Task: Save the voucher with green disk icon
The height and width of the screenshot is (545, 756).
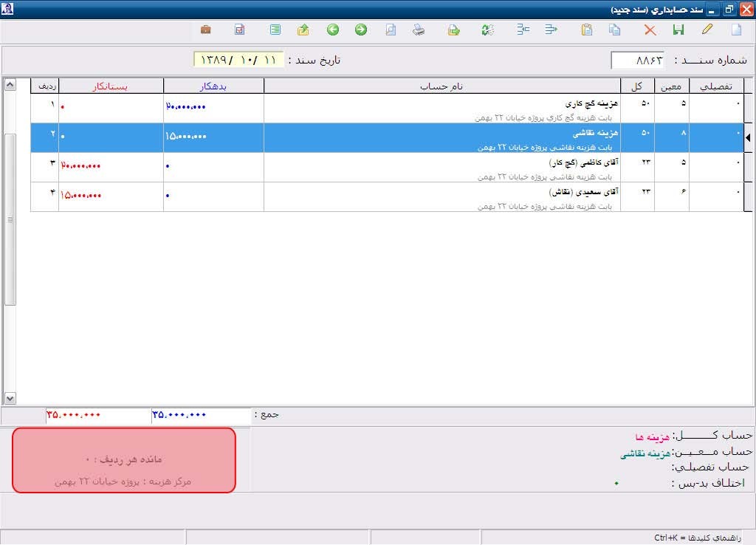Action: coord(678,30)
